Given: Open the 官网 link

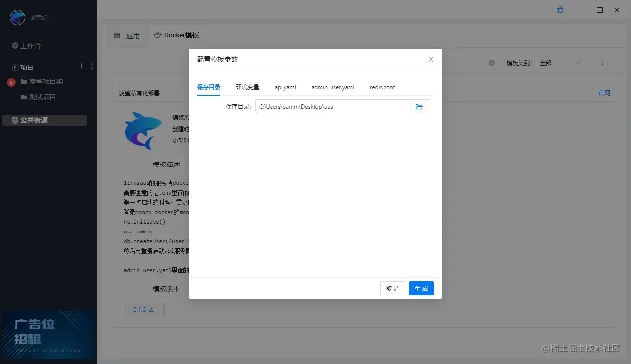Looking at the screenshot, I should [x=603, y=92].
